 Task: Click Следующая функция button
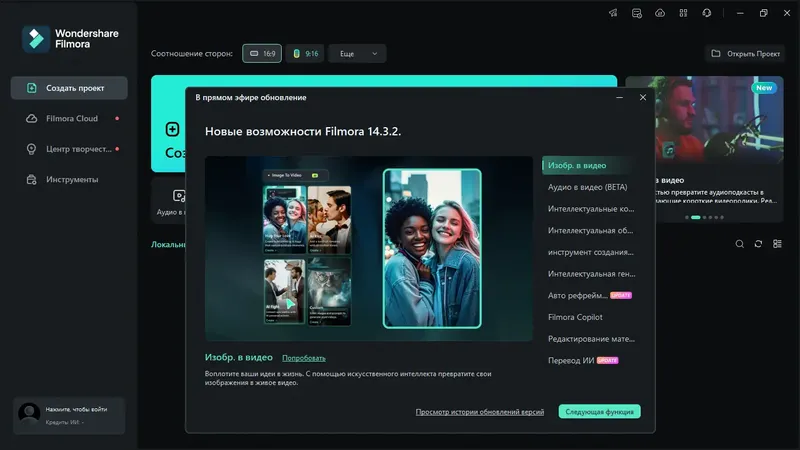coord(599,412)
